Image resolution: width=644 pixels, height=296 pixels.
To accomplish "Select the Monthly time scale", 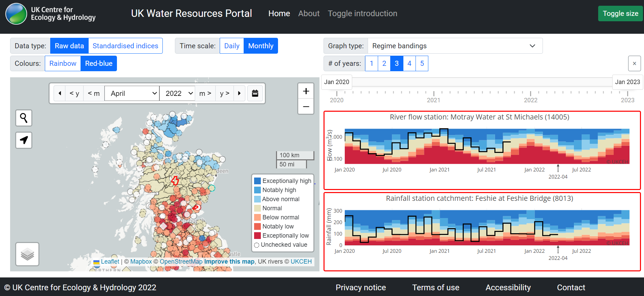I will [261, 46].
